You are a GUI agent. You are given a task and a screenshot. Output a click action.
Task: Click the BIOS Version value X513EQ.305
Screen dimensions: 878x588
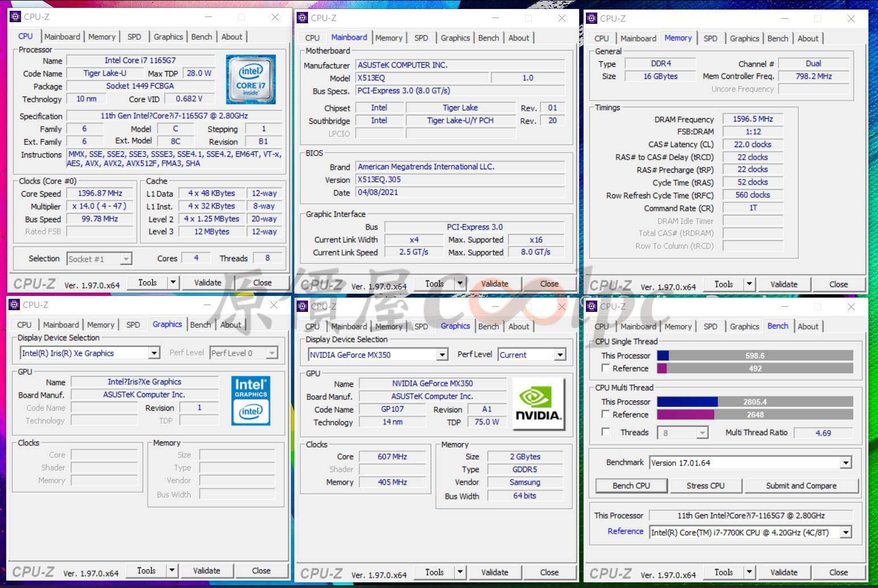(460, 180)
